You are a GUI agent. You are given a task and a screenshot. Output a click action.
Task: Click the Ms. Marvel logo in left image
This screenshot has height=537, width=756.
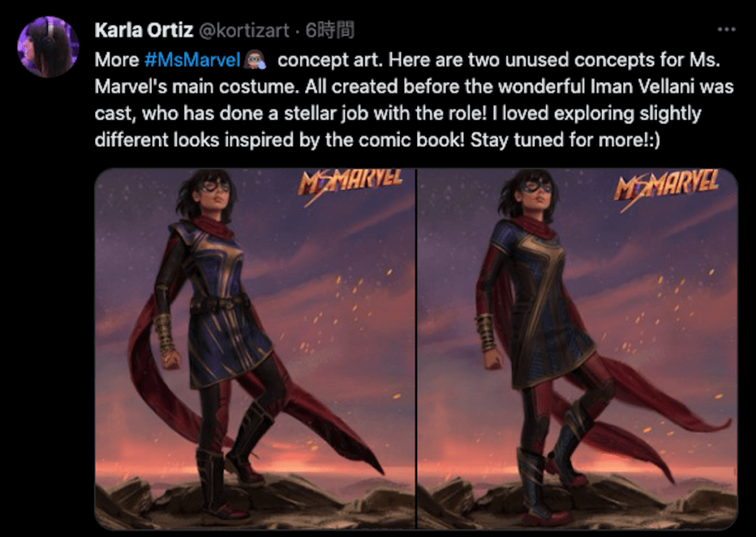[349, 183]
